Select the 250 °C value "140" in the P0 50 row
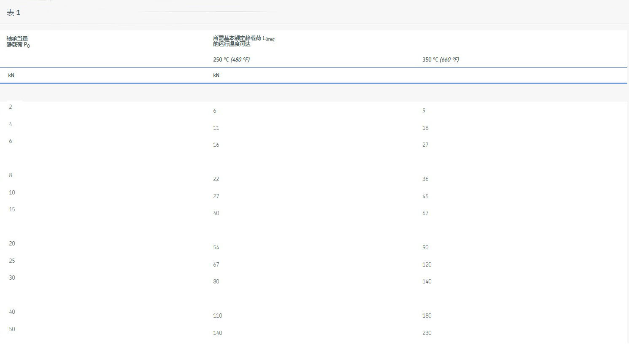The height and width of the screenshot is (364, 629). click(x=218, y=333)
